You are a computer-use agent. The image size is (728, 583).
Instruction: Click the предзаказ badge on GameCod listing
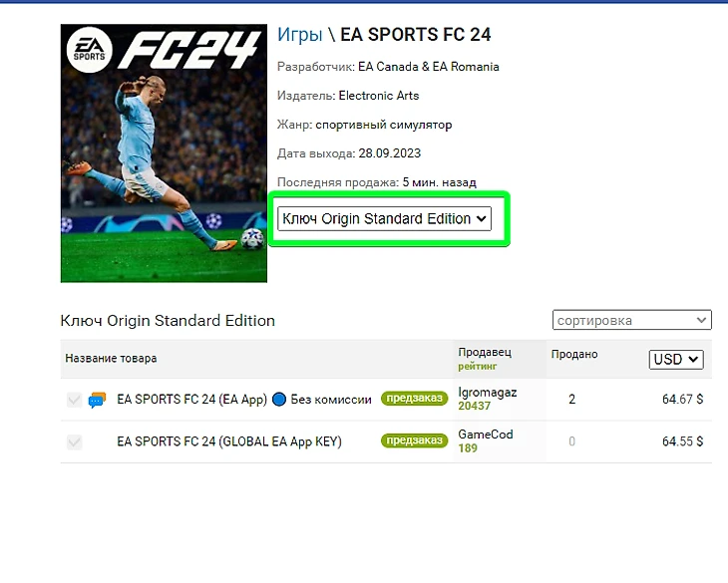(x=414, y=440)
